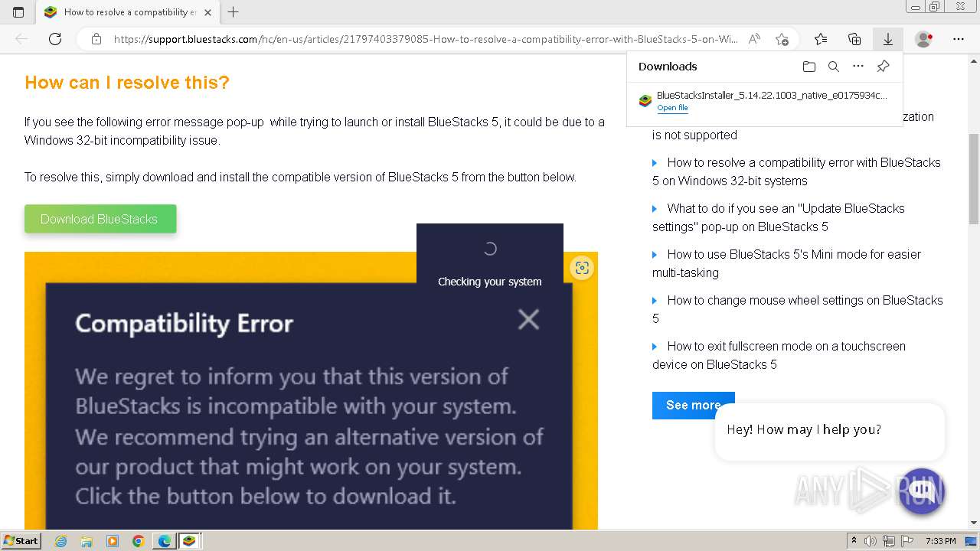Open a new browser tab
This screenshot has width=980, height=551.
[234, 12]
